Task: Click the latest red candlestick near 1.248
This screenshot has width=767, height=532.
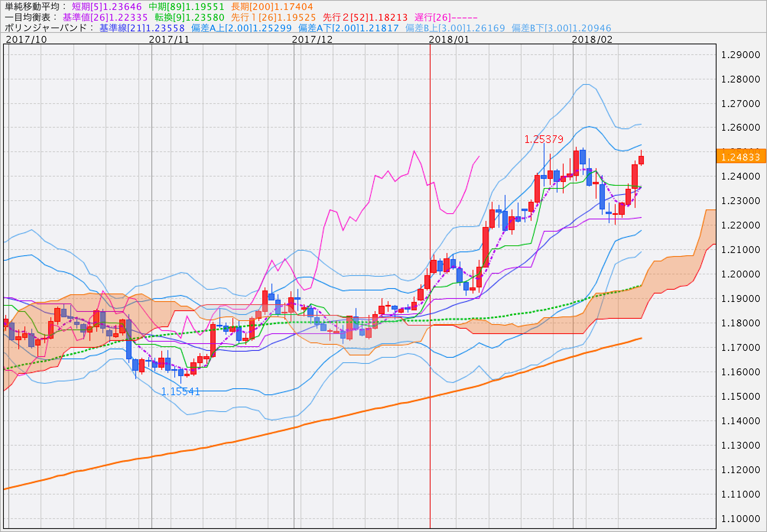Action: pos(641,160)
